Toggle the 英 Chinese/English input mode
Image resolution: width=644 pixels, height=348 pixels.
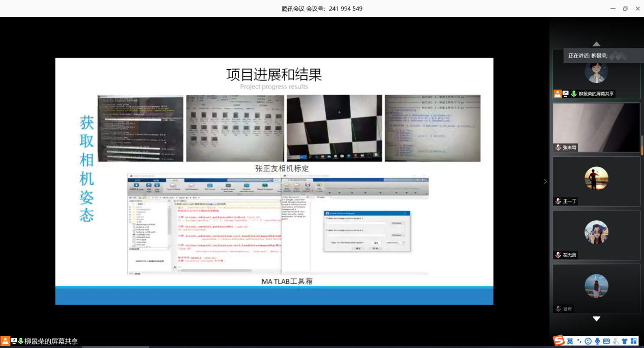click(570, 341)
